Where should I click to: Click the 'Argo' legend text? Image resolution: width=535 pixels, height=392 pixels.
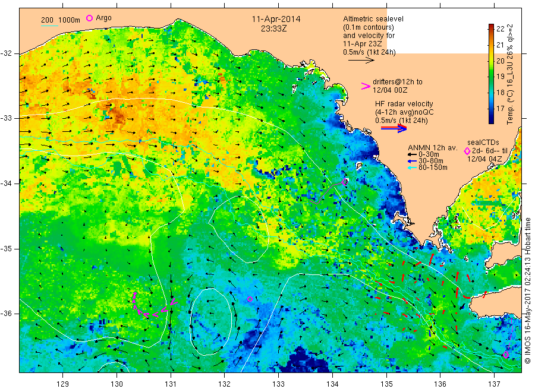click(x=103, y=18)
